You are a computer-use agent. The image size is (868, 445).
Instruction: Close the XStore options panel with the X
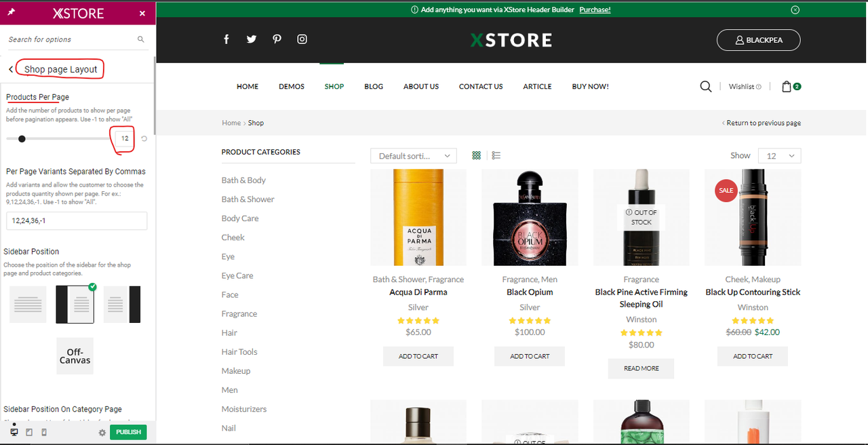pos(142,14)
